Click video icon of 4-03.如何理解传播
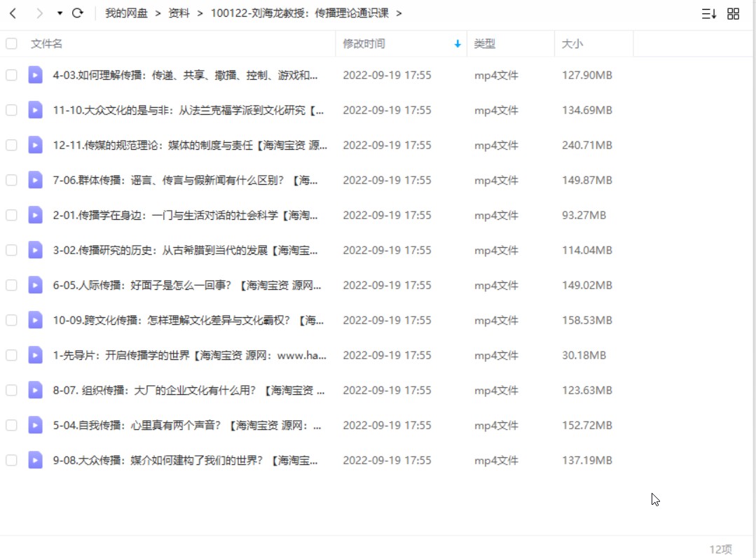 point(35,75)
